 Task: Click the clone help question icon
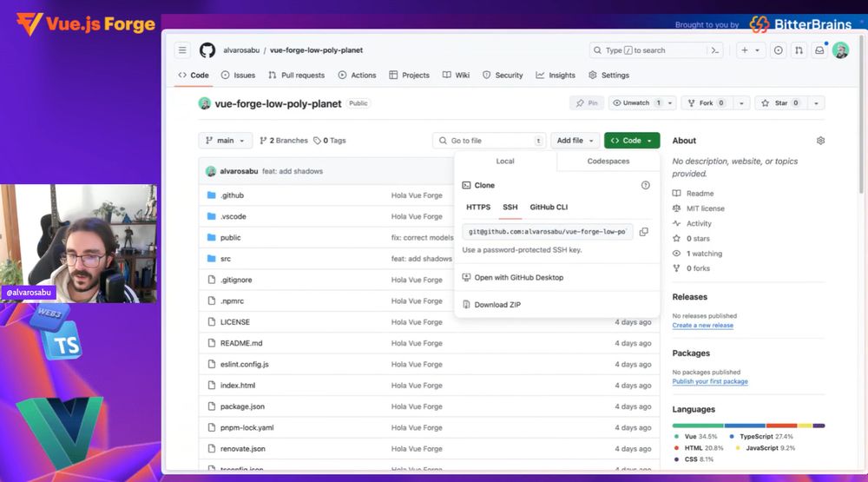[646, 185]
